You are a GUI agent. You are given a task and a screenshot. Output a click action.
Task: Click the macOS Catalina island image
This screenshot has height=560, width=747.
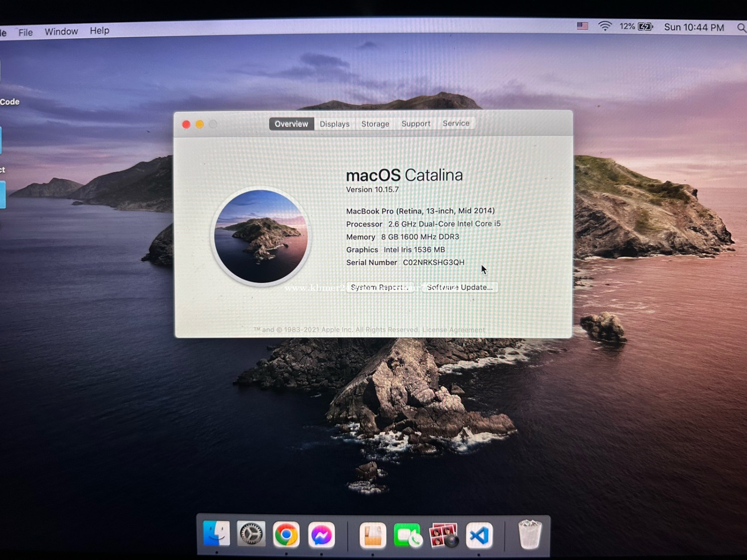click(x=261, y=236)
